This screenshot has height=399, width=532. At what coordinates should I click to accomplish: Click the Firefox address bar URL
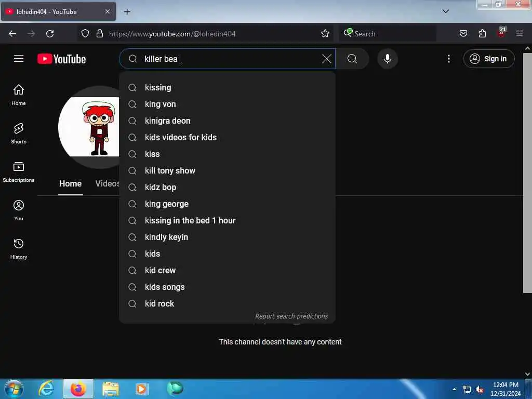[172, 34]
